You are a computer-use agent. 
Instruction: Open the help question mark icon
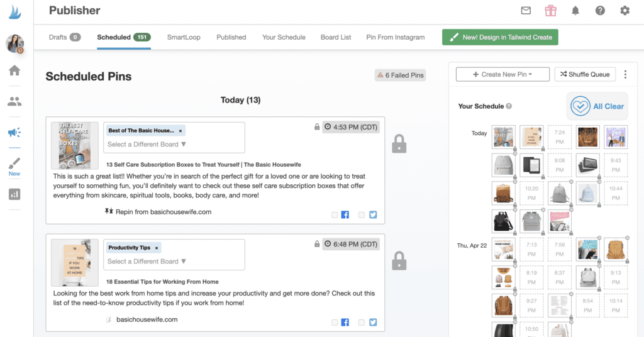[600, 11]
